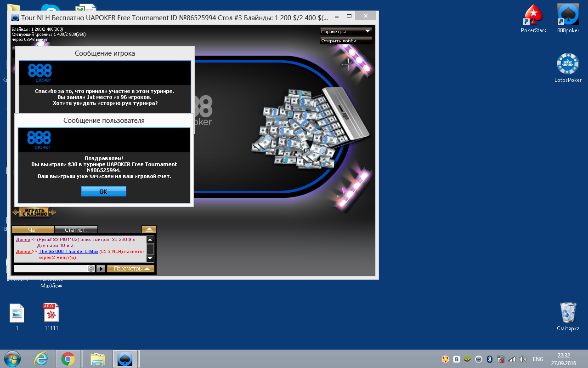Select the desktop image file named 1

click(17, 316)
